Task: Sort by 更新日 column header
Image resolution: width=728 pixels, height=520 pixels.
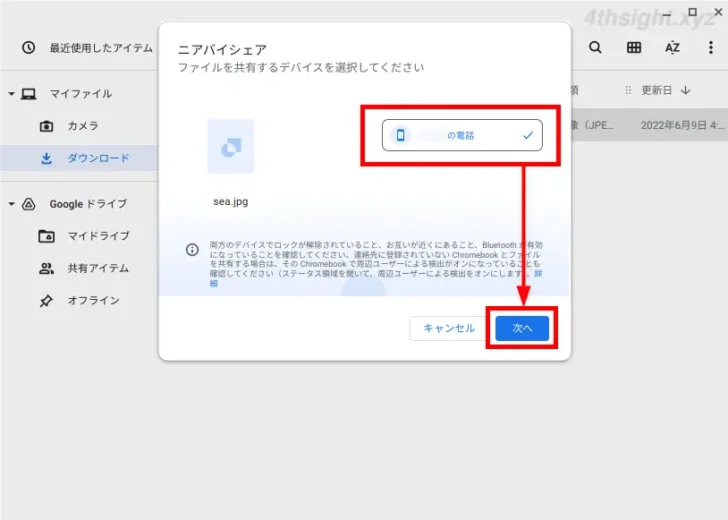Action: [656, 90]
